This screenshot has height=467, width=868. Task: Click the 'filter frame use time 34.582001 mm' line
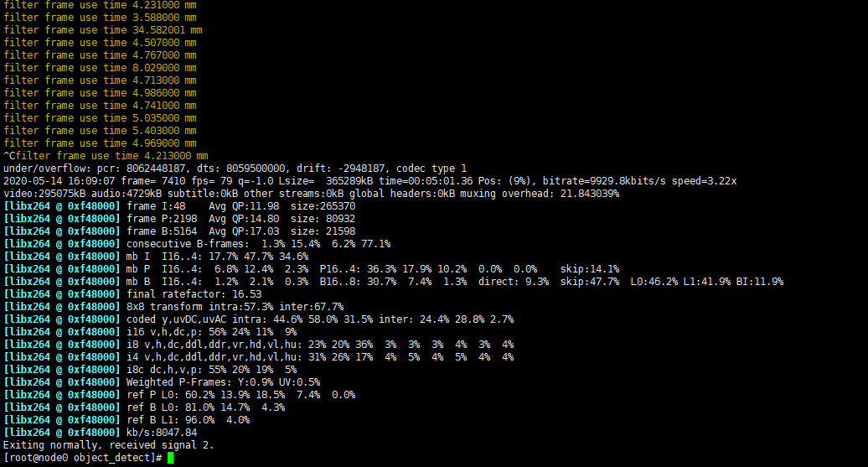103,30
